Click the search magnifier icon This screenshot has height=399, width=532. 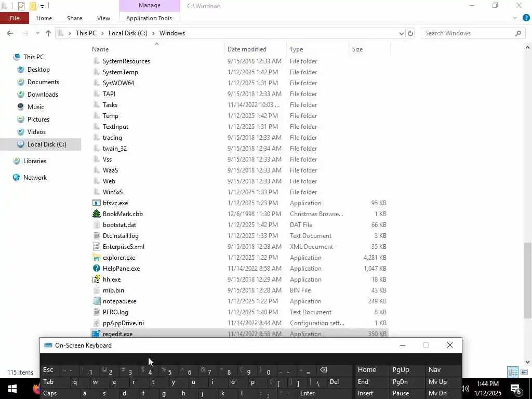point(518,33)
